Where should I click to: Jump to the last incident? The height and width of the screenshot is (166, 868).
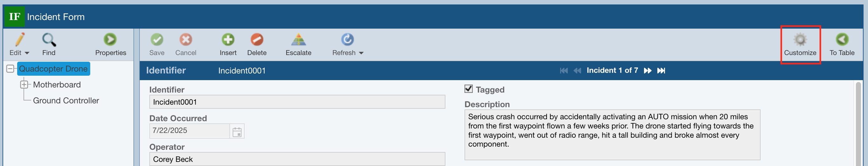(661, 71)
